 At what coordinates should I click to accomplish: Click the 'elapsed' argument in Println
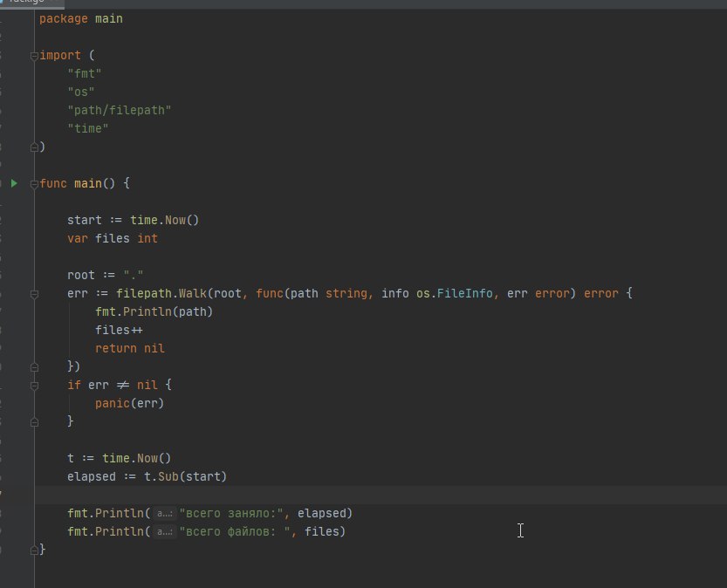point(322,513)
